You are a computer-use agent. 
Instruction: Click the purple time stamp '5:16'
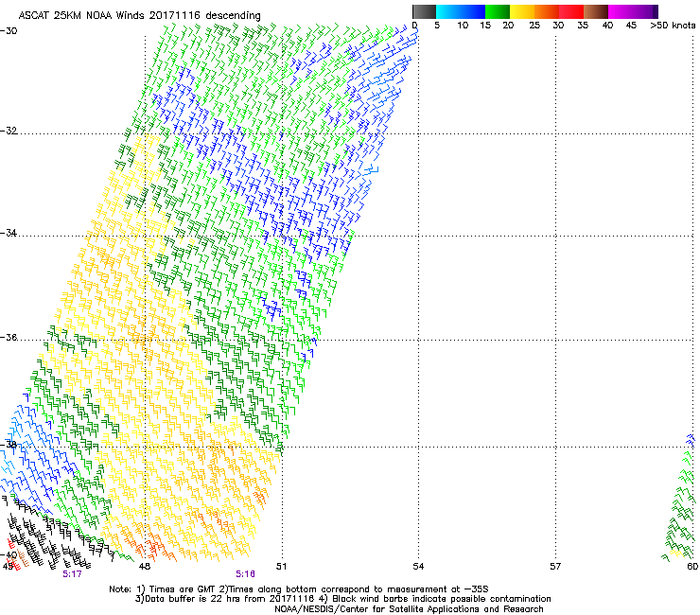click(246, 574)
